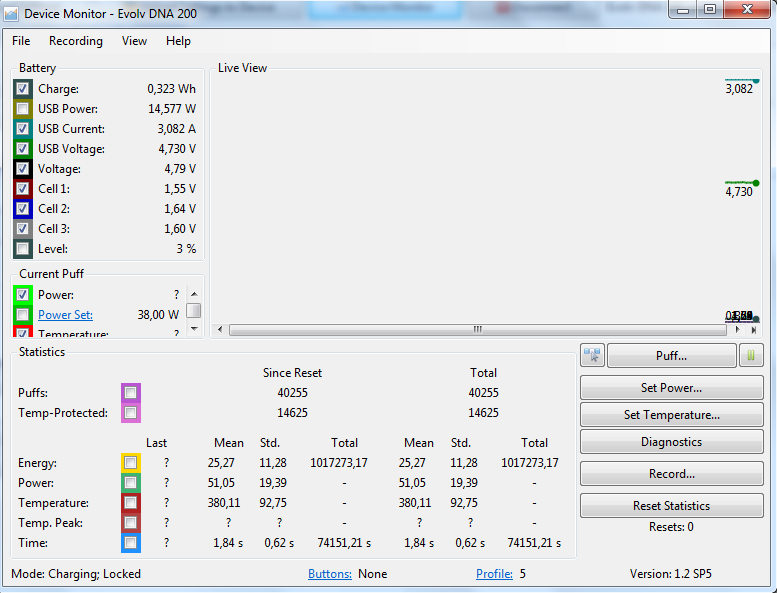Screen dimensions: 777x593
Task: Click the Reset Statistics button
Action: (671, 506)
